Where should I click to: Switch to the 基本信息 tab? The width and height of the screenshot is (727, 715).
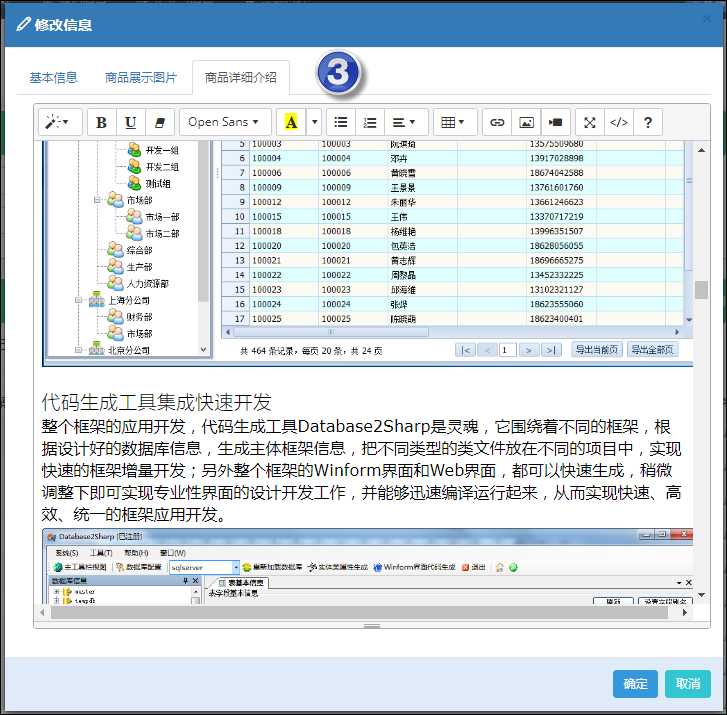53,77
